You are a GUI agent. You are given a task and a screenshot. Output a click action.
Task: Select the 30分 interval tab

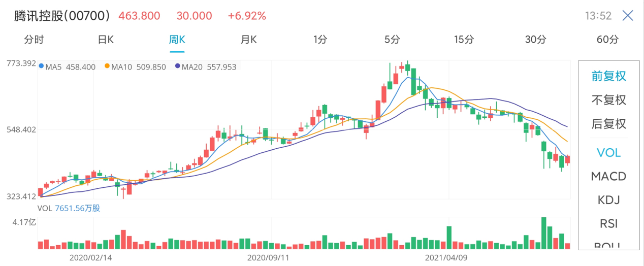[x=535, y=40]
